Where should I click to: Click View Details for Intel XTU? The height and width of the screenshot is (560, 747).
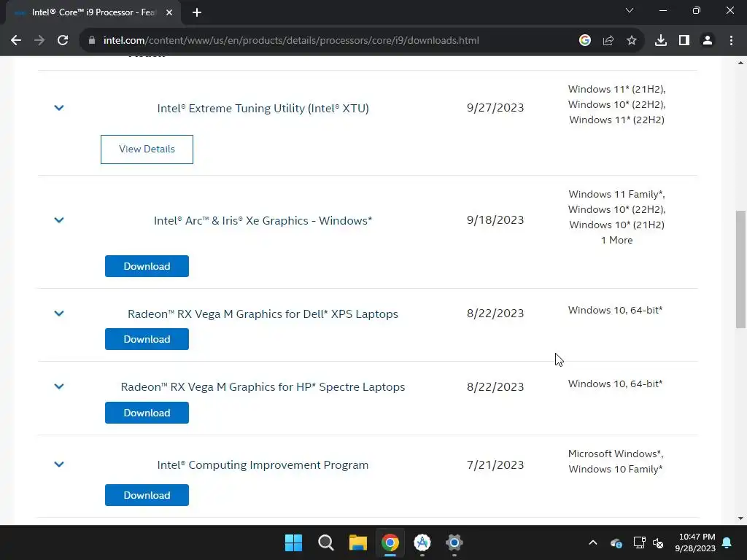[x=147, y=149]
